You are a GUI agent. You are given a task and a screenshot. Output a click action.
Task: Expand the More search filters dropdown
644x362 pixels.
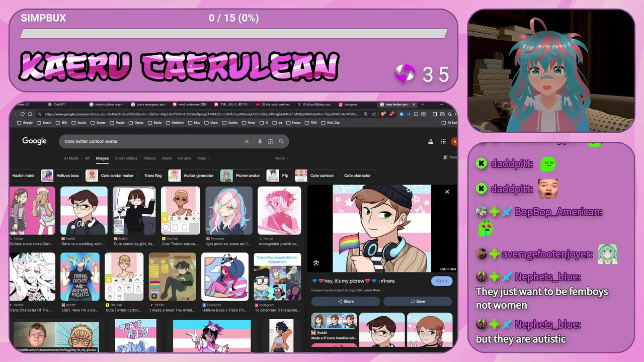(204, 158)
